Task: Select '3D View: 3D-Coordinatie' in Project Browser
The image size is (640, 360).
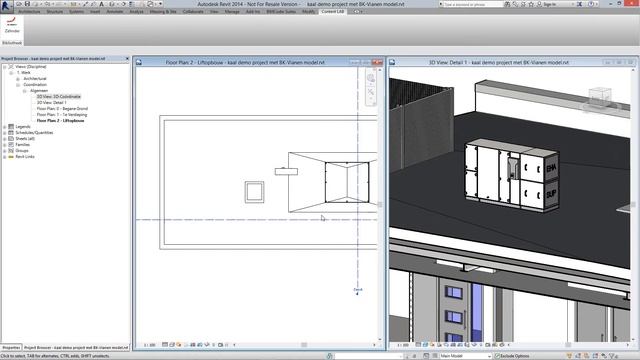Action: tap(58, 97)
